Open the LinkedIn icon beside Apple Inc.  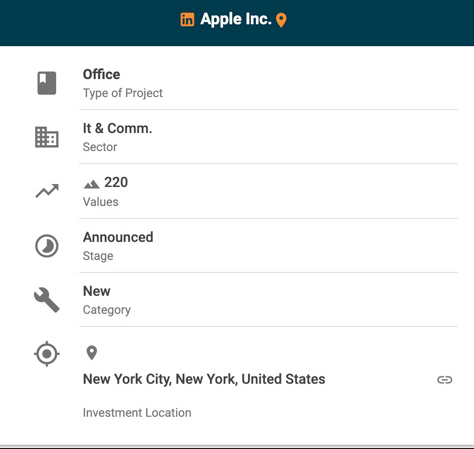pos(187,20)
